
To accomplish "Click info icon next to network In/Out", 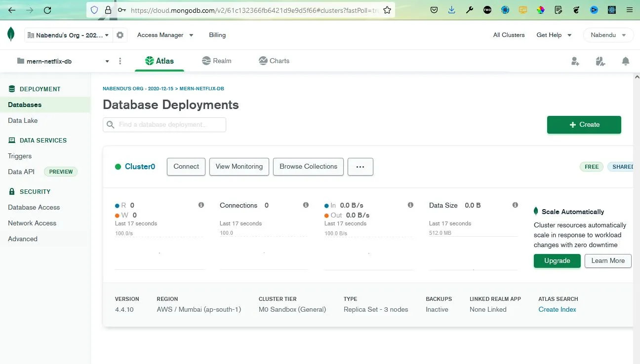I will (410, 205).
